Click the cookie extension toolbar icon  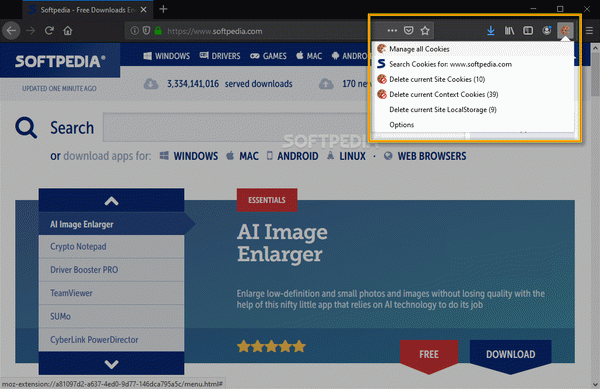[565, 31]
